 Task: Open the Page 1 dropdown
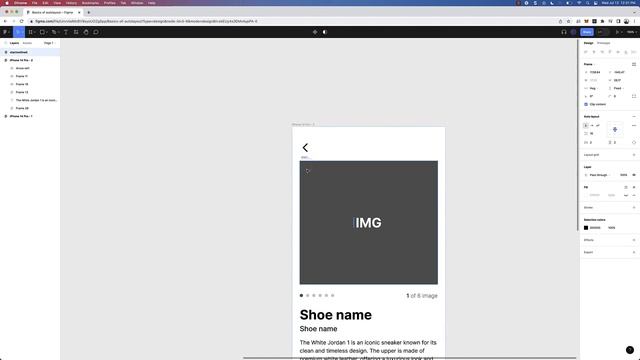49,43
